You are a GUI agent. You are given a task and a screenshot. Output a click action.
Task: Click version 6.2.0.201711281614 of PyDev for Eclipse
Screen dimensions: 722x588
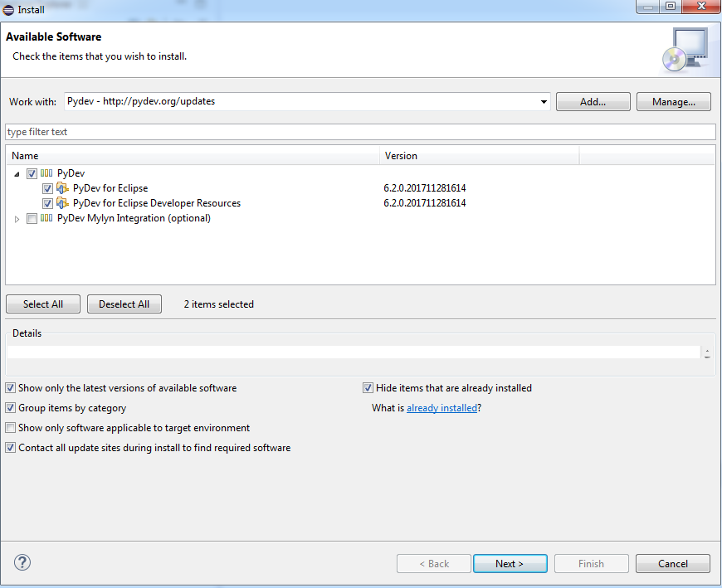point(425,188)
